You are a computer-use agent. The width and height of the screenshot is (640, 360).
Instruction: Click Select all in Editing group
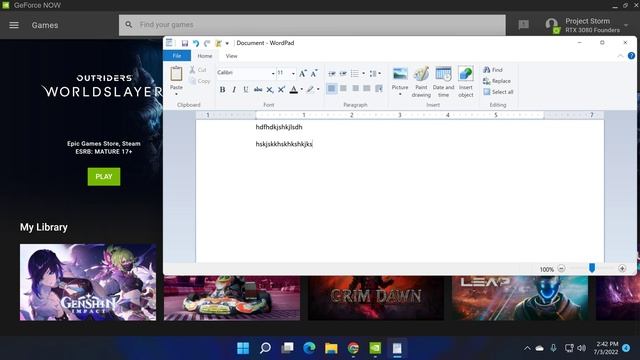pyautogui.click(x=498, y=92)
